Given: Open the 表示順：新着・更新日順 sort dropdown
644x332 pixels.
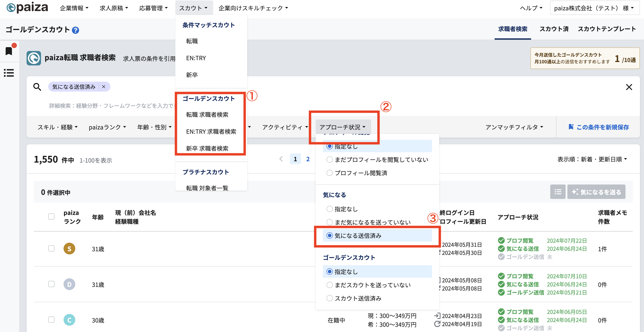Looking at the screenshot, I should pos(592,159).
